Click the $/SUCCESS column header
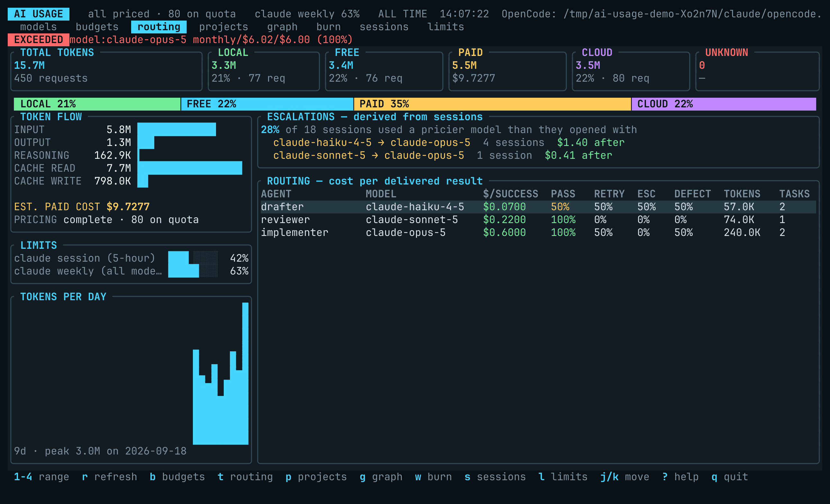This screenshot has height=504, width=830. 510,194
